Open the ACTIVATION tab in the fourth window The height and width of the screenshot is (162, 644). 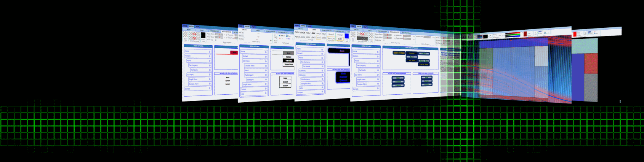pos(407,33)
